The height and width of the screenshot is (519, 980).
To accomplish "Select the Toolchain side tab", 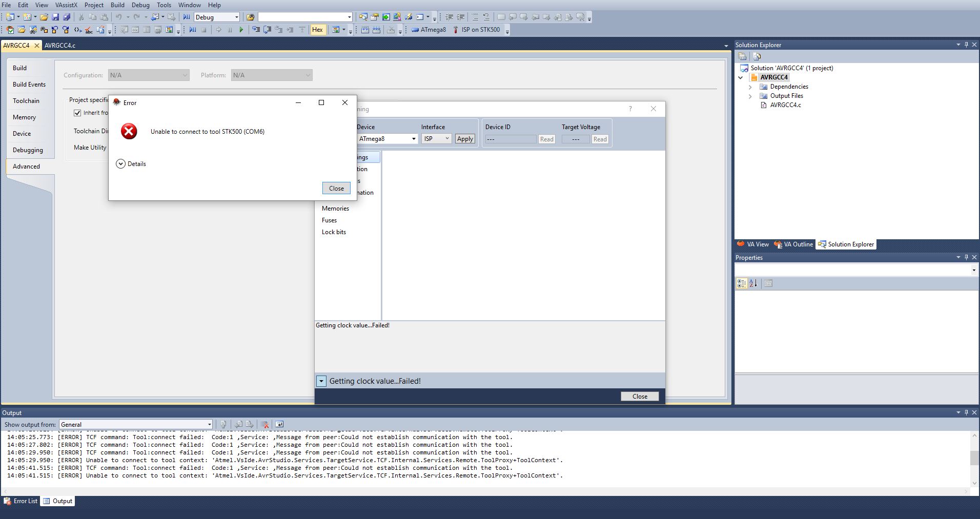I will click(x=26, y=101).
